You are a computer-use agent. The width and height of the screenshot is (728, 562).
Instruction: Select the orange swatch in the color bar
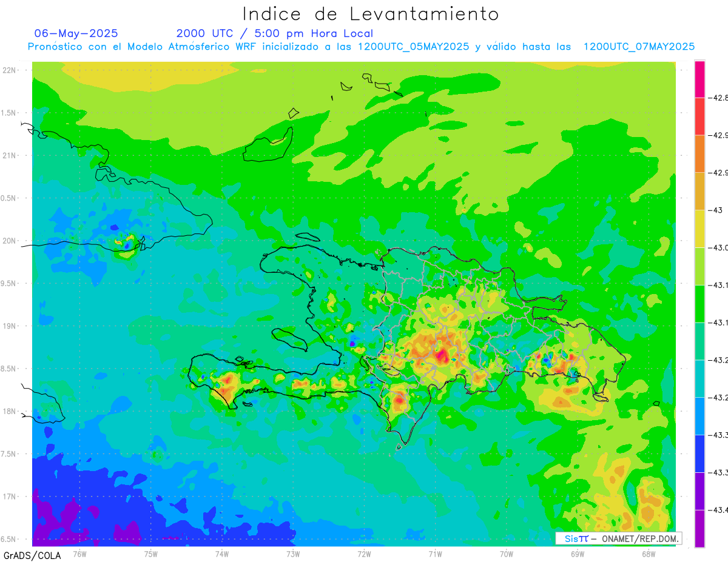(699, 154)
